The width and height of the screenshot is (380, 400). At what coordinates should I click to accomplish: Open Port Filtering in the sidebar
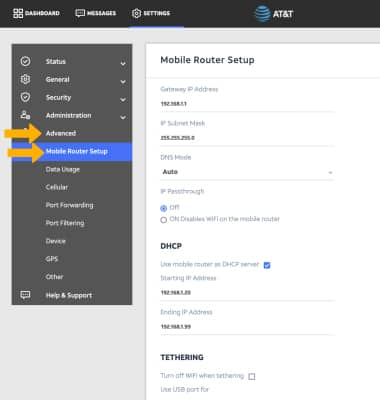pos(65,223)
